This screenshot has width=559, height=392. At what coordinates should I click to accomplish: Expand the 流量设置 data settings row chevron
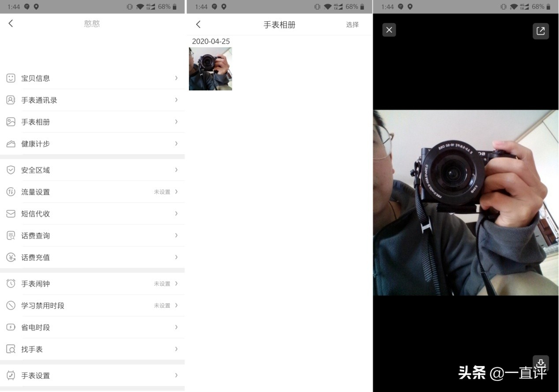click(176, 192)
